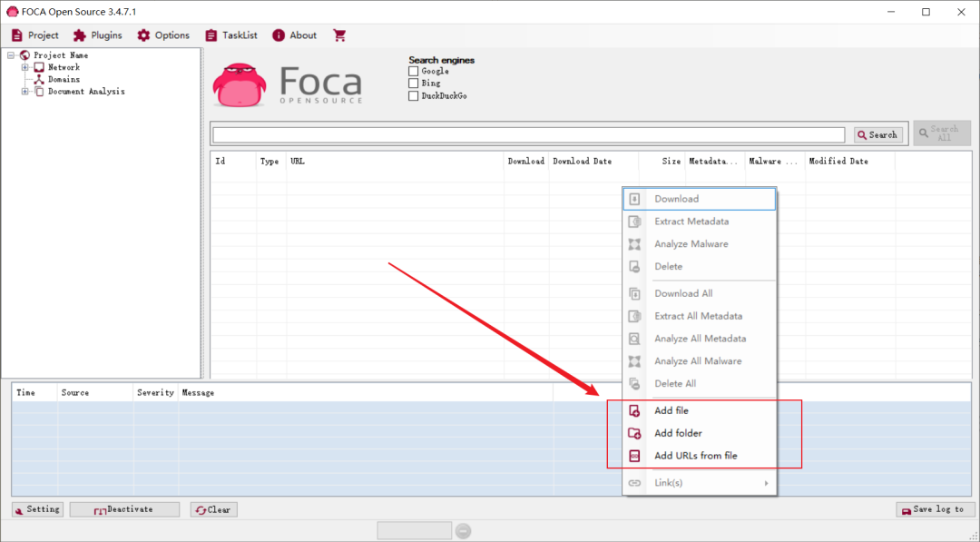Open the Options menu
Screen dimensions: 980x542
click(163, 35)
